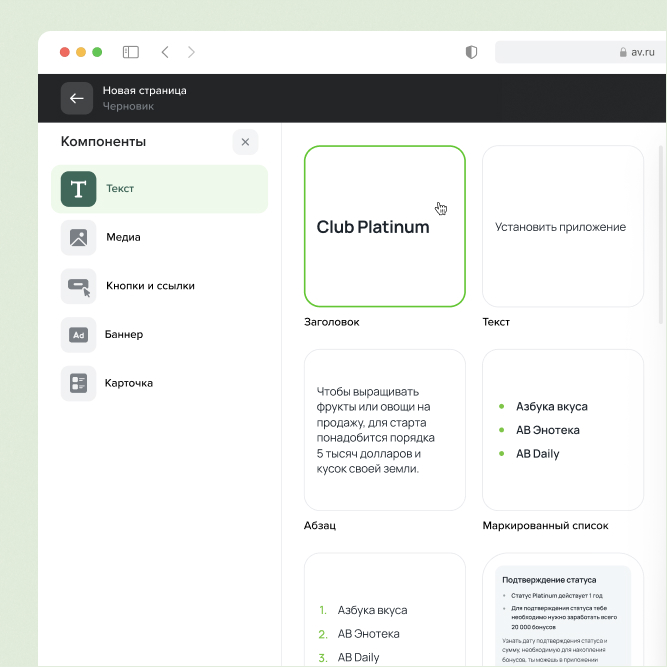Image resolution: width=667 pixels, height=667 pixels.
Task: Click the Карточка card layout icon
Action: pos(78,383)
